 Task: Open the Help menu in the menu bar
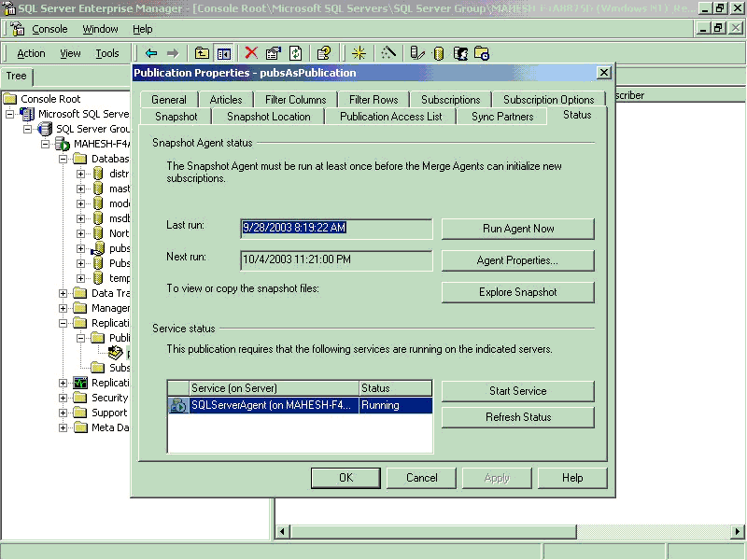pos(143,29)
